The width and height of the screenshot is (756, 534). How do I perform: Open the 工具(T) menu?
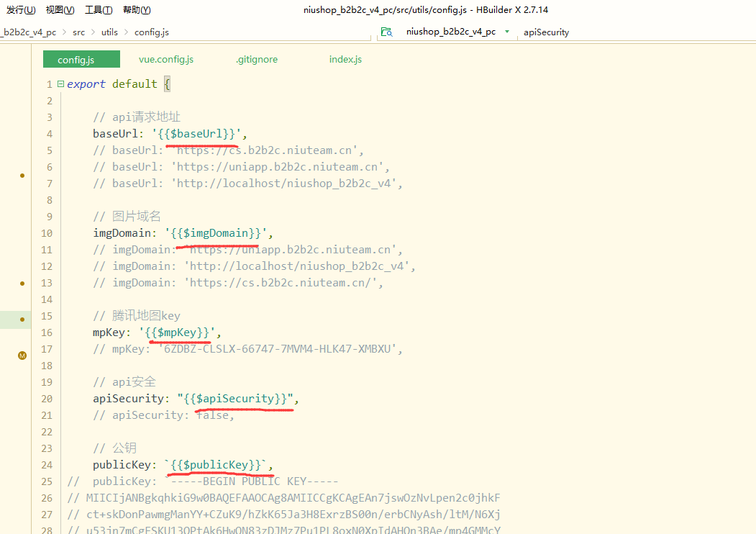[x=99, y=10]
